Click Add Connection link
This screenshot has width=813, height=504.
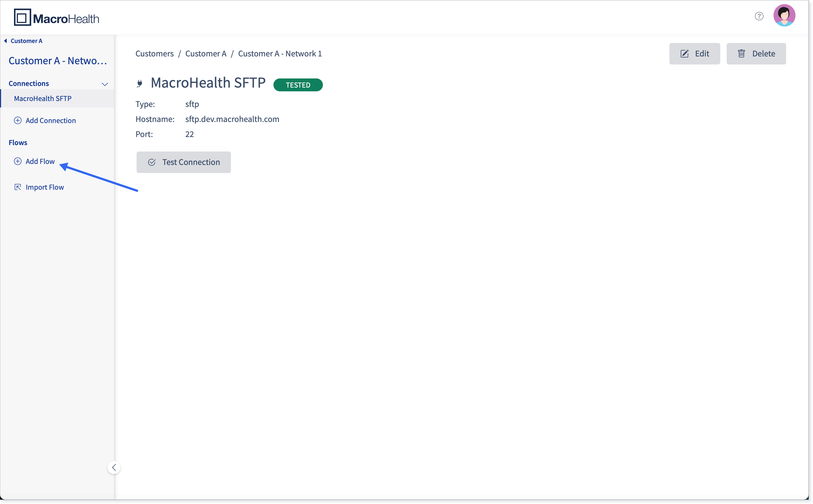coord(51,120)
